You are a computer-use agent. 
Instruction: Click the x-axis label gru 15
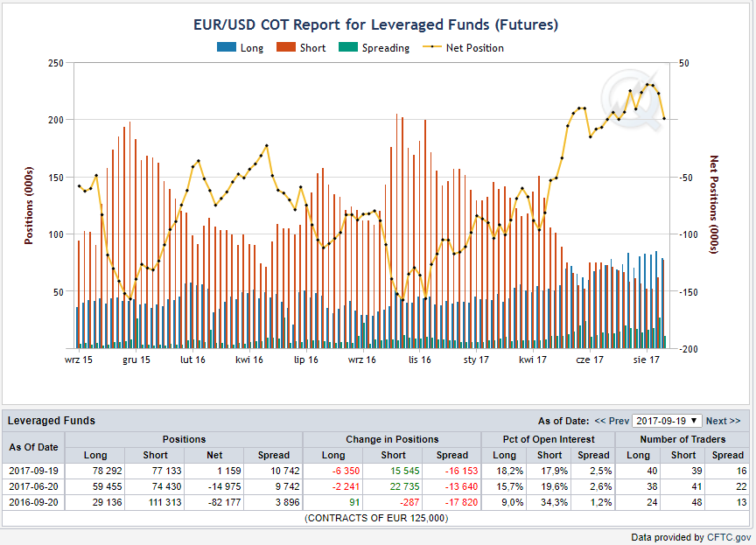pos(136,360)
